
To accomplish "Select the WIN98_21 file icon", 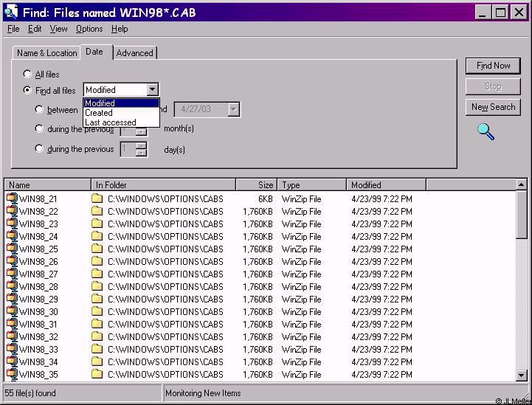I will [12, 198].
